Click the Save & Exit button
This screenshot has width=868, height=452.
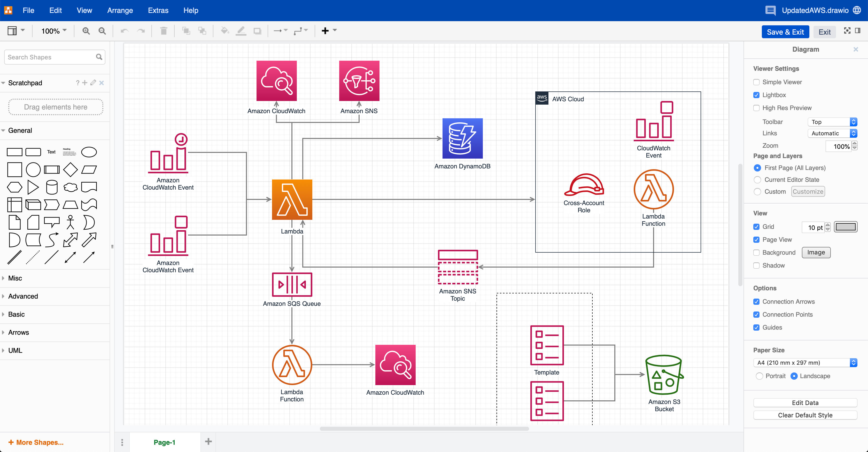pyautogui.click(x=785, y=32)
